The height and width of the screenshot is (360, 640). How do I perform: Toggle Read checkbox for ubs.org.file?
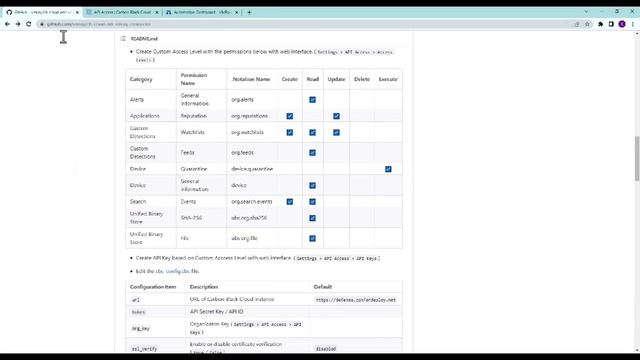tap(312, 238)
